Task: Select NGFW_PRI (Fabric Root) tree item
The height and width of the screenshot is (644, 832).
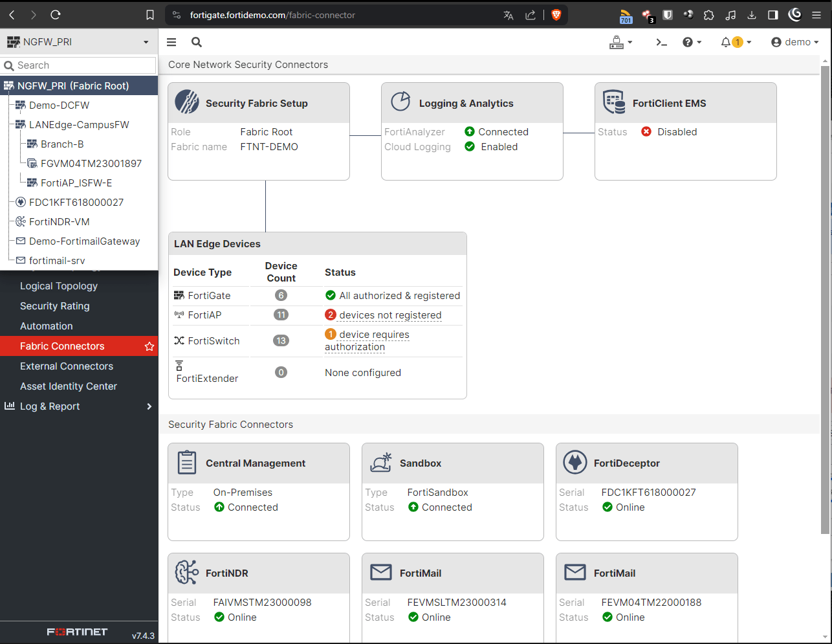Action: click(79, 85)
